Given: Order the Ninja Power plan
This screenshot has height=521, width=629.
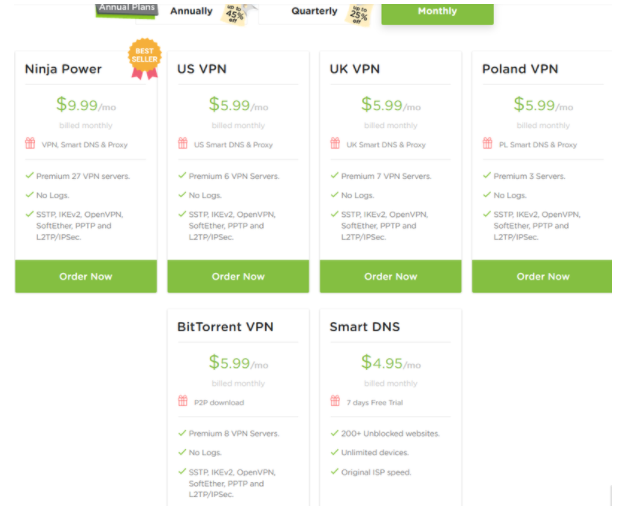Looking at the screenshot, I should pyautogui.click(x=86, y=276).
